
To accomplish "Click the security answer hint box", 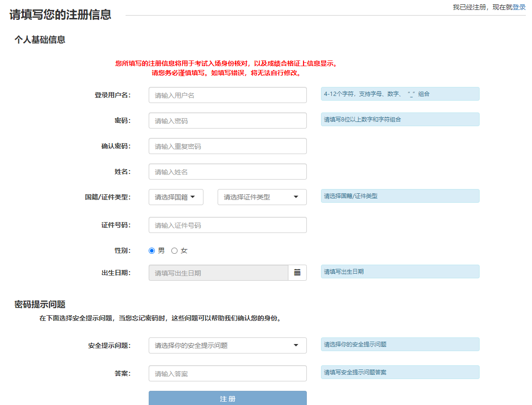I will pos(400,372).
